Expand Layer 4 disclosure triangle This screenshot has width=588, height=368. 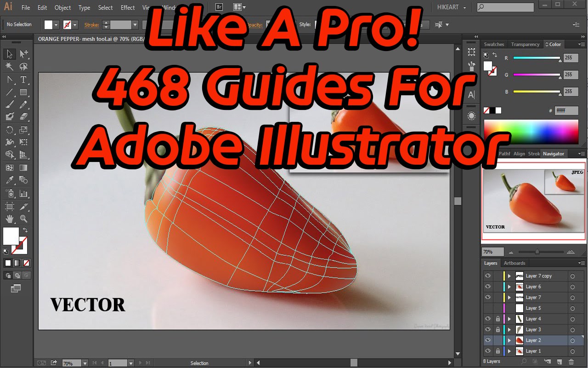click(509, 319)
